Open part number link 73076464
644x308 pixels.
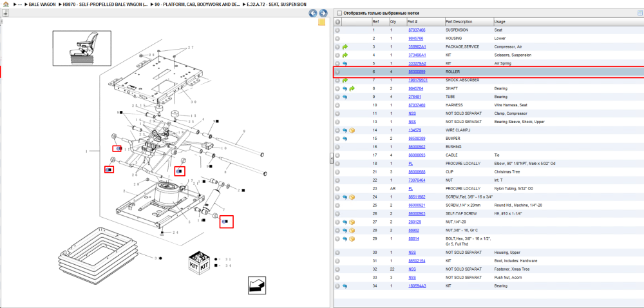[x=417, y=180]
